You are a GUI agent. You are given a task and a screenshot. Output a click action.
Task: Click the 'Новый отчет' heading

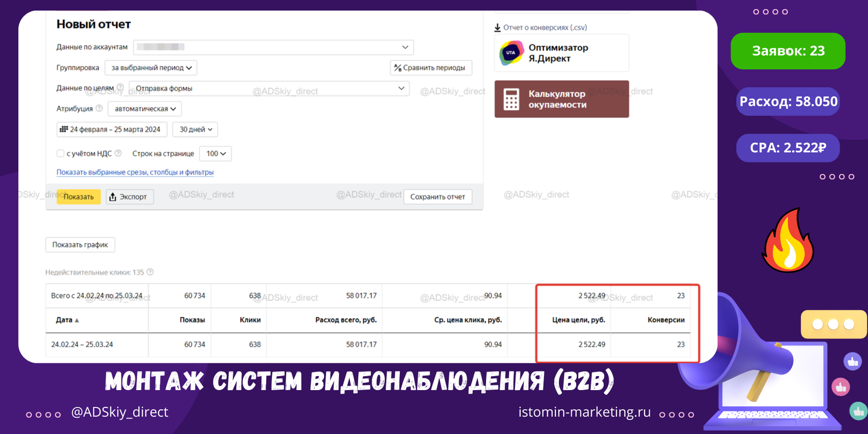point(94,24)
